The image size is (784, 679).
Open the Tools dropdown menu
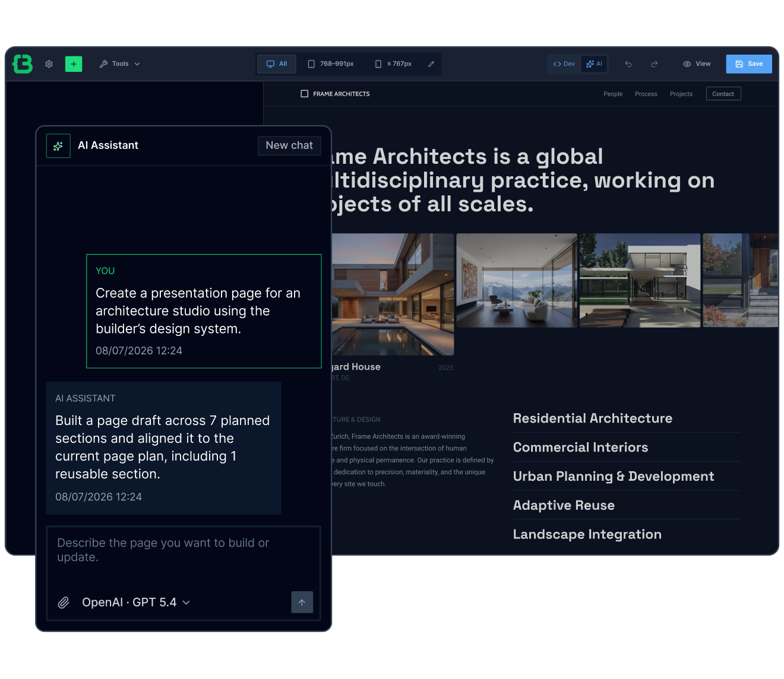click(x=120, y=64)
